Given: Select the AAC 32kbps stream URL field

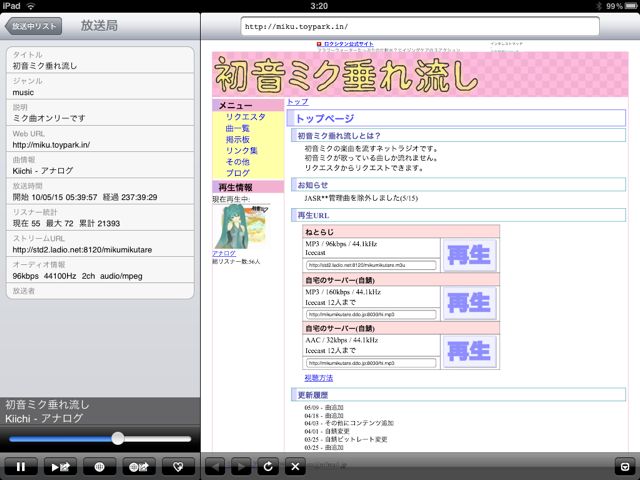Looking at the screenshot, I should pos(371,363).
